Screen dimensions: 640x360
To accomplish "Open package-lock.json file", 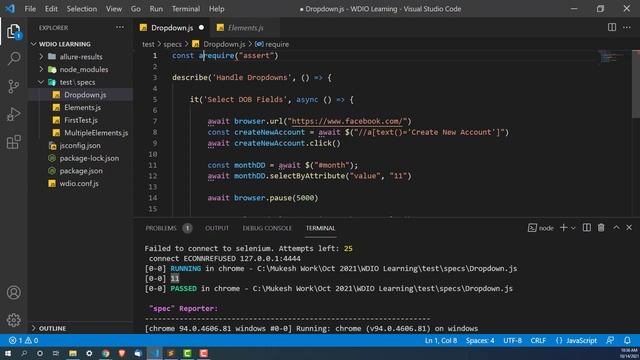I will point(80,158).
